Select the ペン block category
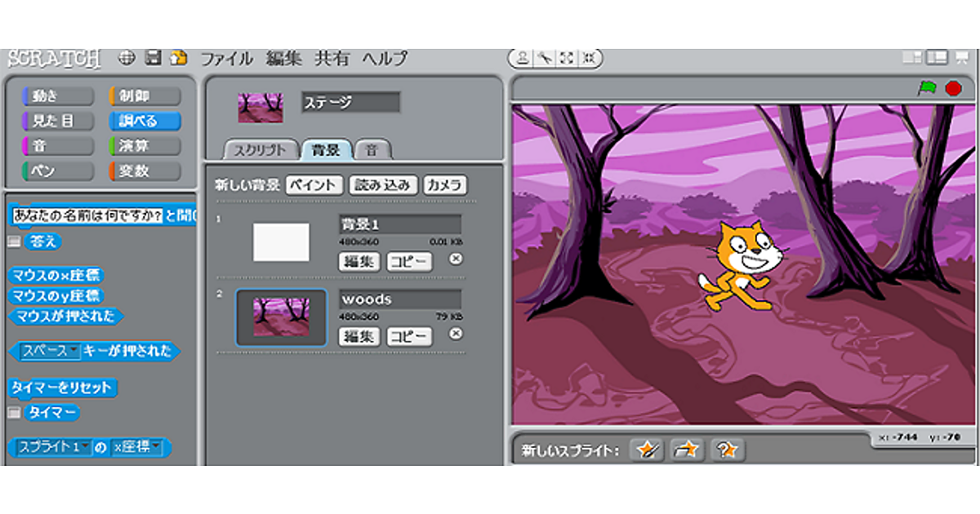This screenshot has height=514, width=980. (x=57, y=171)
